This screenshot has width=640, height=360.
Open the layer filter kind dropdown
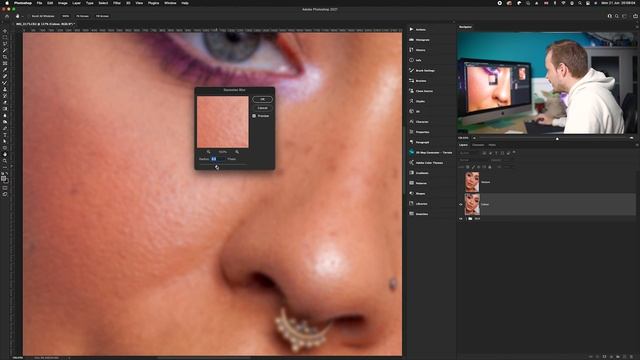[x=469, y=153]
